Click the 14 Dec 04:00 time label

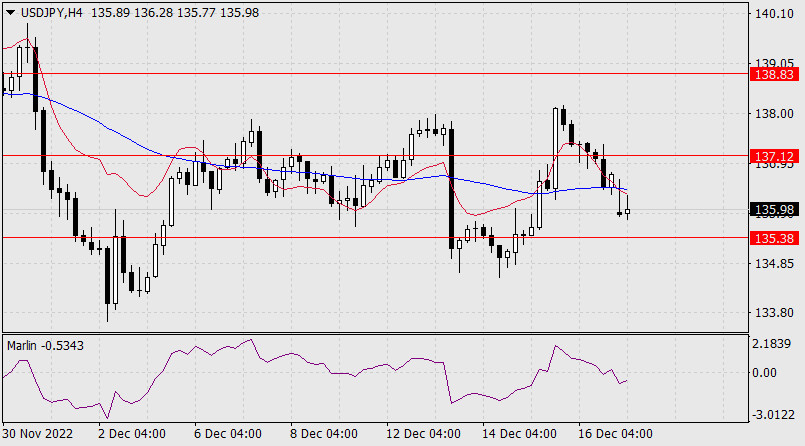(519, 434)
